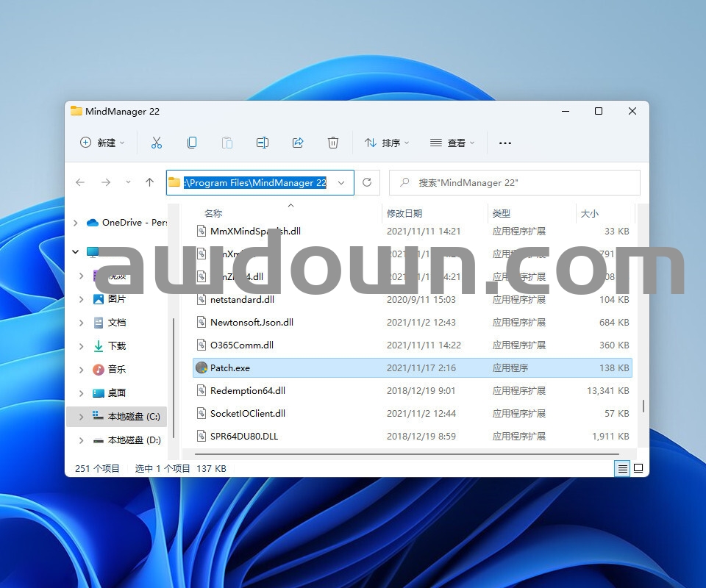This screenshot has height=588, width=706.
Task: Sort files by 修改日期 column header
Action: point(404,213)
